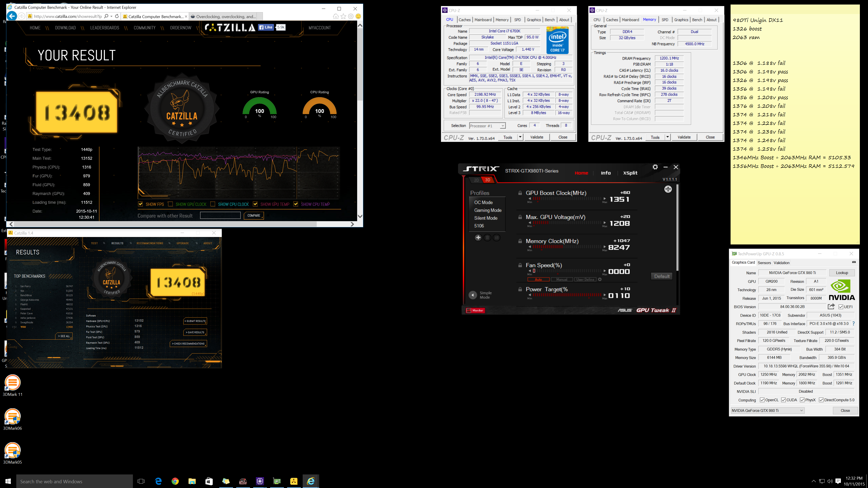
Task: Click Lookup button in GPU-Z
Action: pos(842,273)
